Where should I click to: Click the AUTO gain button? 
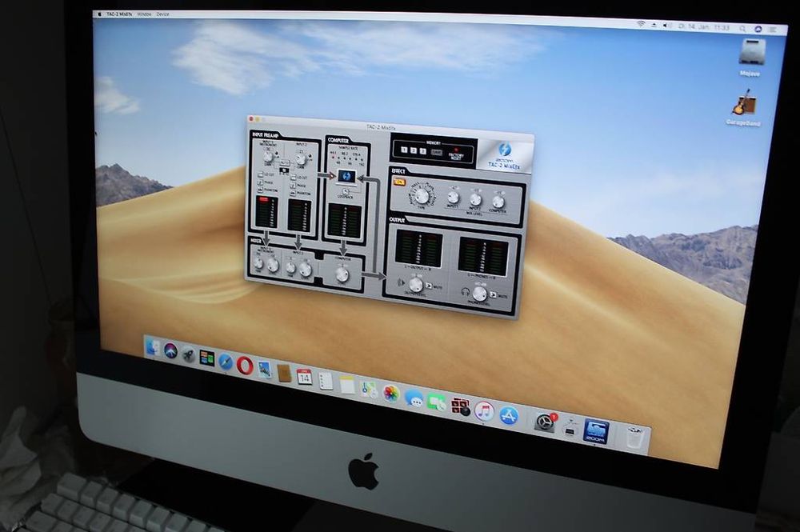tap(286, 163)
